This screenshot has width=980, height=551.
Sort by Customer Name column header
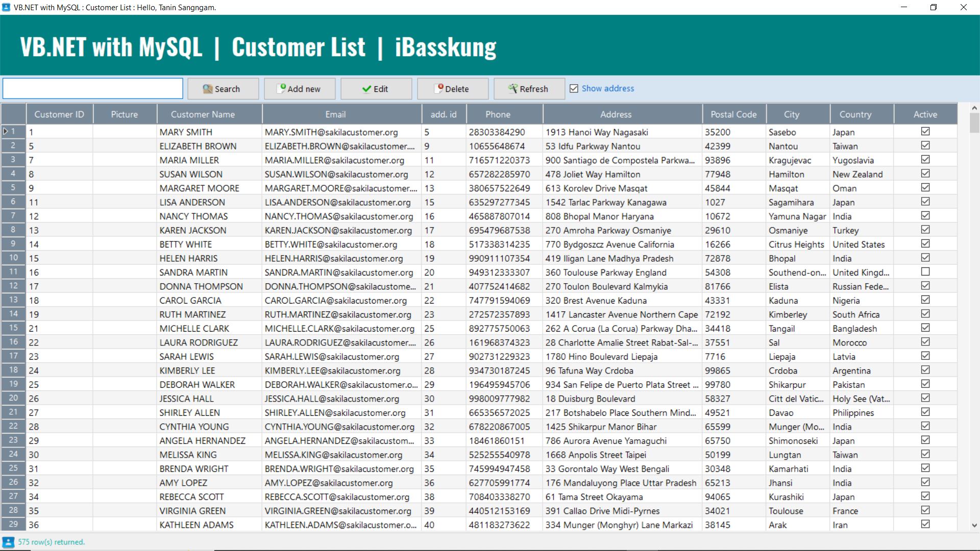[x=209, y=114]
